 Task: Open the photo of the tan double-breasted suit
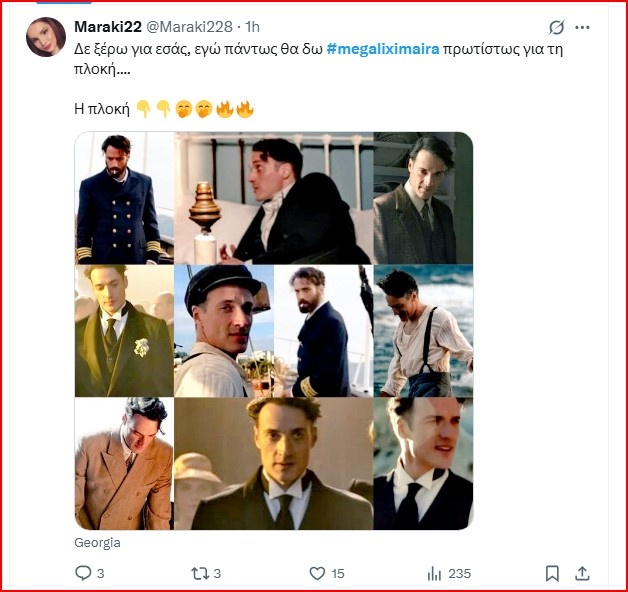[x=124, y=463]
